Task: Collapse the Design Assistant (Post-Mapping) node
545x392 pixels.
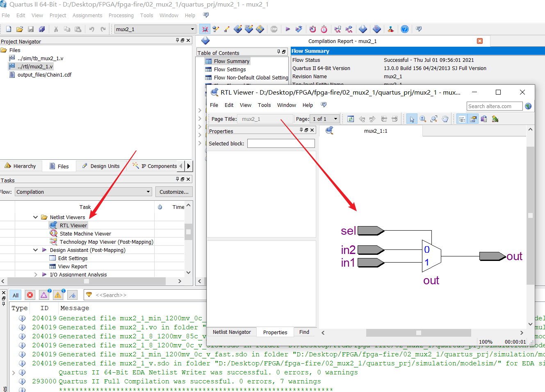Action: tap(35, 250)
